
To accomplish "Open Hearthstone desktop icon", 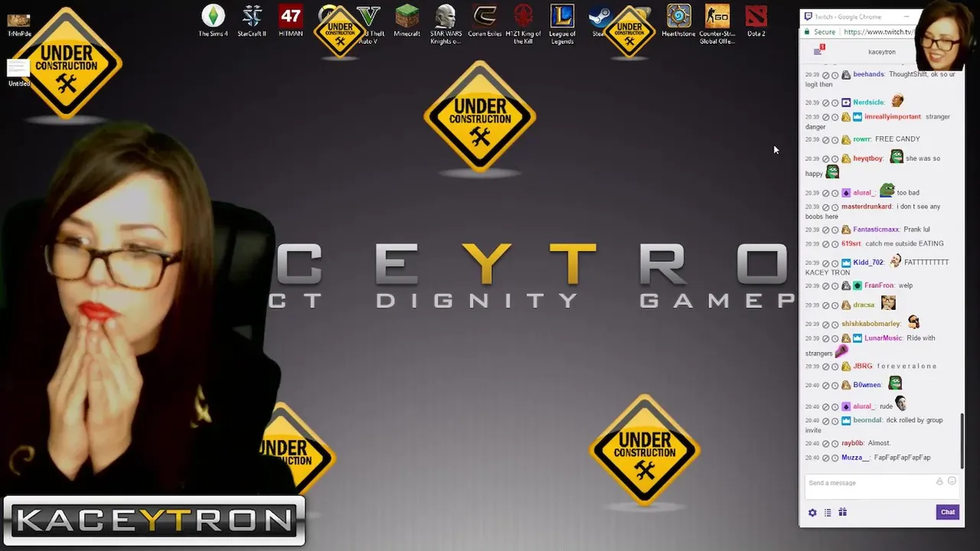I will point(678,21).
